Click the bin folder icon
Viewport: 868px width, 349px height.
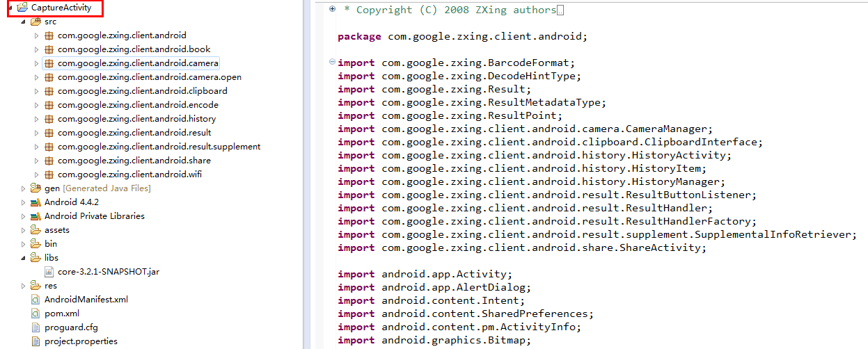(x=35, y=244)
